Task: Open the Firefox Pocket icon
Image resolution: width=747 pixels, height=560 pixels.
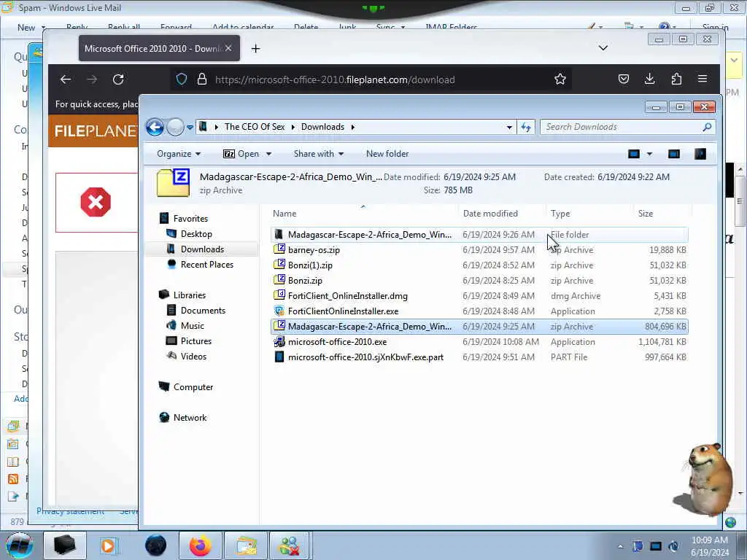Action: click(623, 79)
